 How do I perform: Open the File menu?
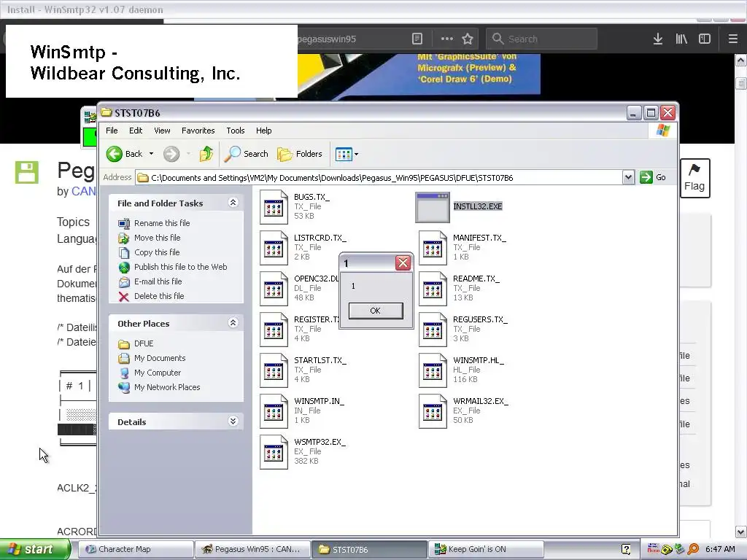coord(112,131)
